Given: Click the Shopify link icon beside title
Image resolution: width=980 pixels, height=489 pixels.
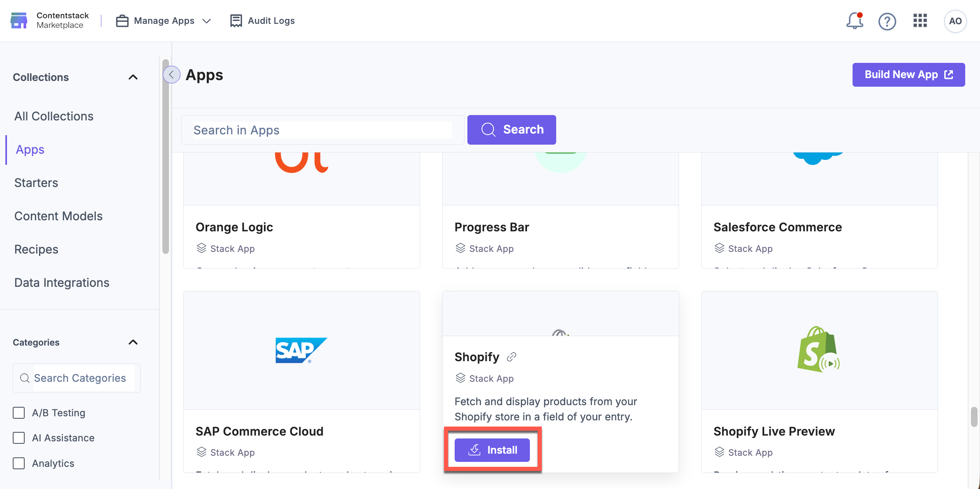Looking at the screenshot, I should [511, 357].
